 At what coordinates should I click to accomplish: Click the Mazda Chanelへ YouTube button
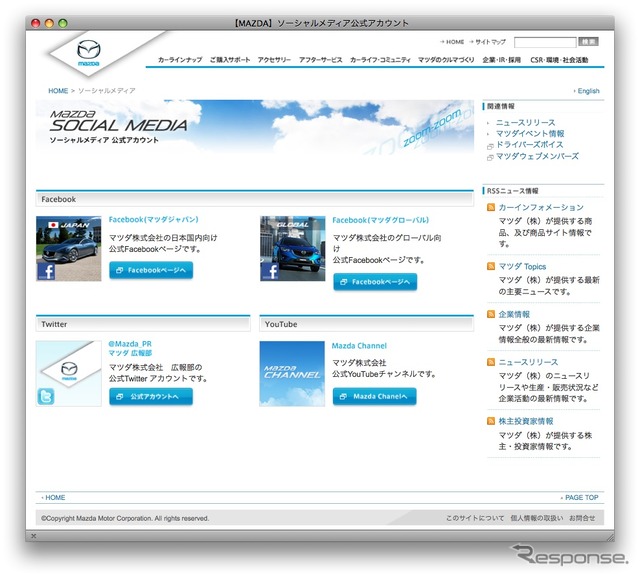[x=375, y=396]
